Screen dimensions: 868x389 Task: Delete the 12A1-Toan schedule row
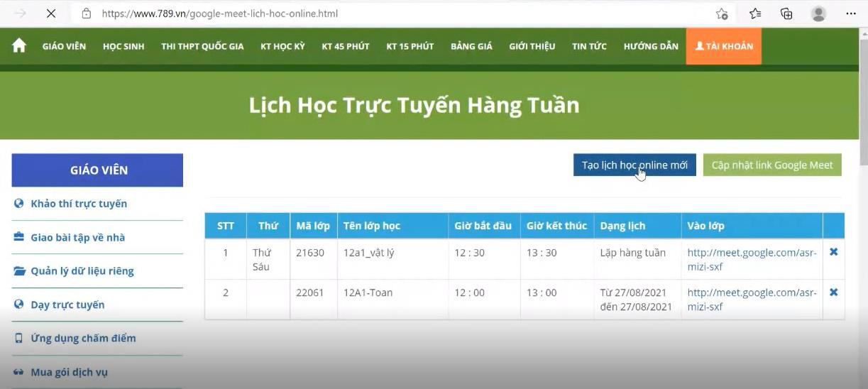tap(833, 292)
